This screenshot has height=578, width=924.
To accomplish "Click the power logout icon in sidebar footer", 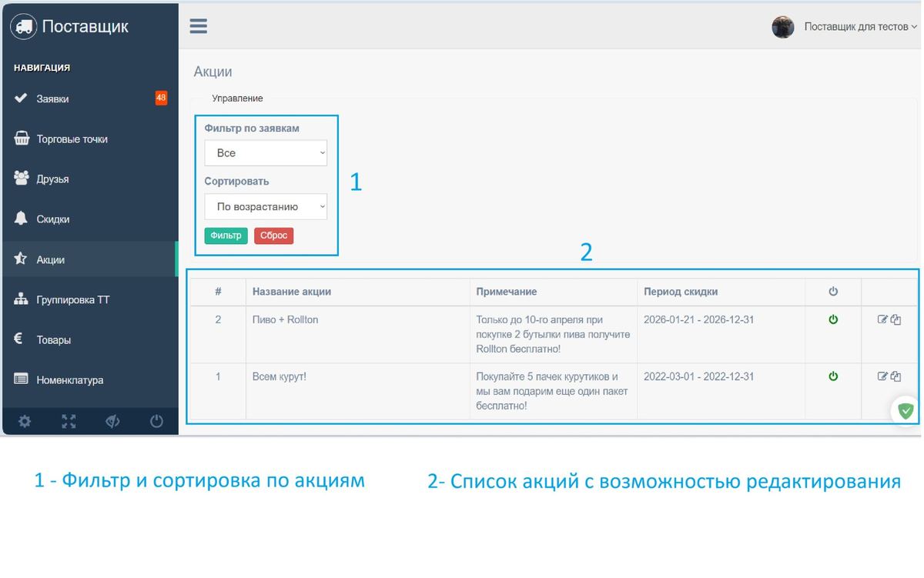I will (x=156, y=421).
